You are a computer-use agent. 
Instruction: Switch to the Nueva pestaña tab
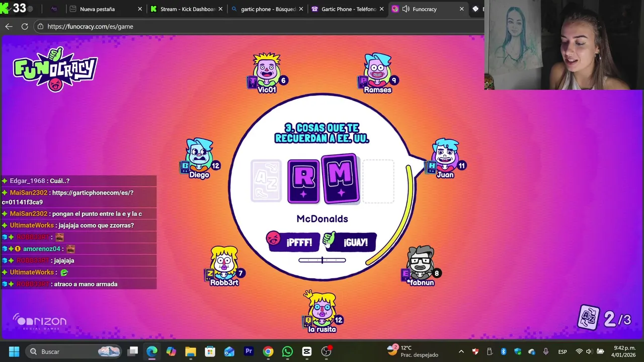[x=107, y=9]
